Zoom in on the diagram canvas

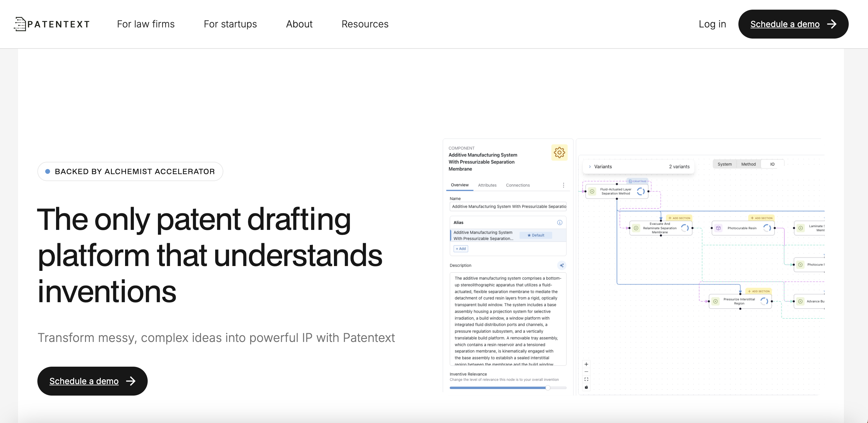(x=586, y=364)
